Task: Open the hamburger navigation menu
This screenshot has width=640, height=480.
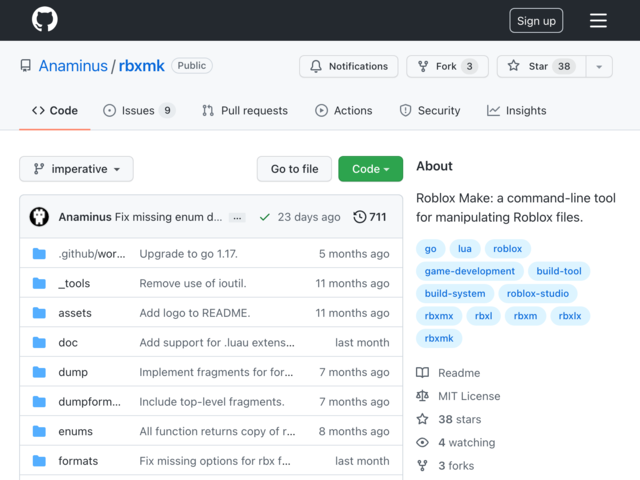Action: pos(598,20)
